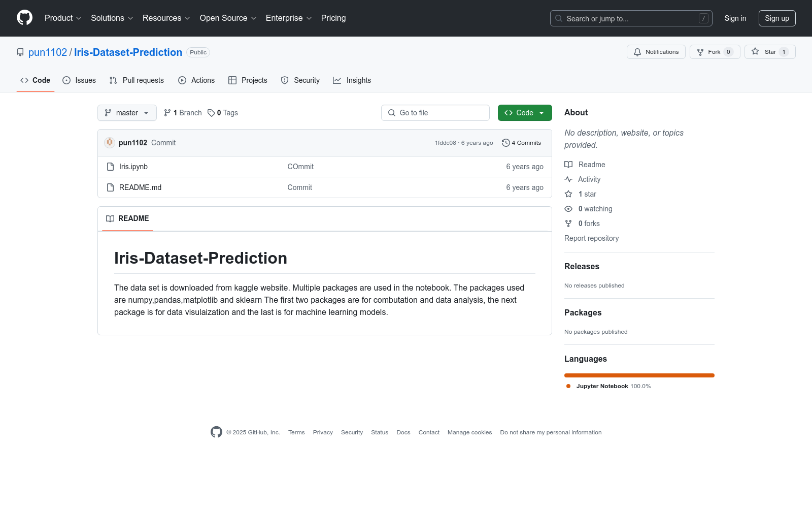Click the bell icon on Notifications button
Image resolution: width=812 pixels, height=508 pixels.
coord(637,52)
